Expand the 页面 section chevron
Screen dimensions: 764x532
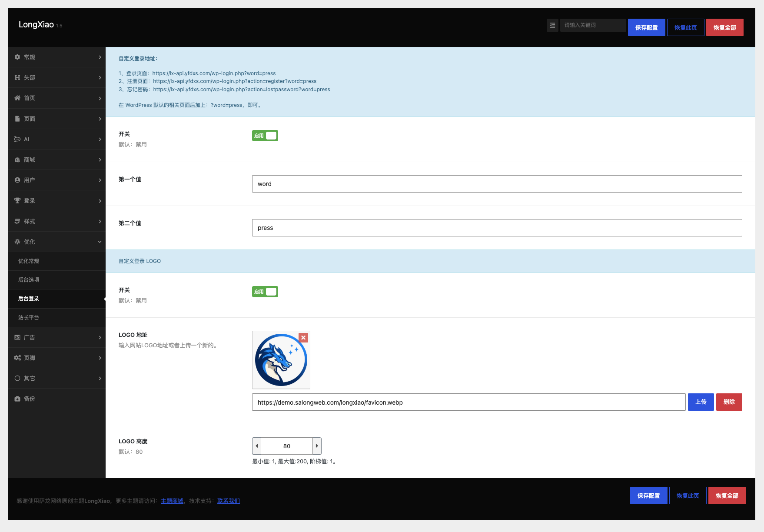click(x=100, y=119)
